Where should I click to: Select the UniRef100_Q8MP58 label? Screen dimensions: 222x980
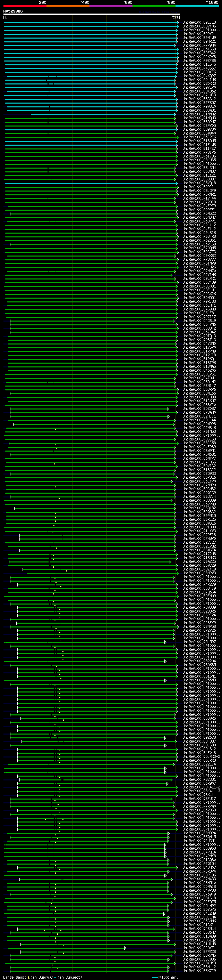tap(199, 626)
